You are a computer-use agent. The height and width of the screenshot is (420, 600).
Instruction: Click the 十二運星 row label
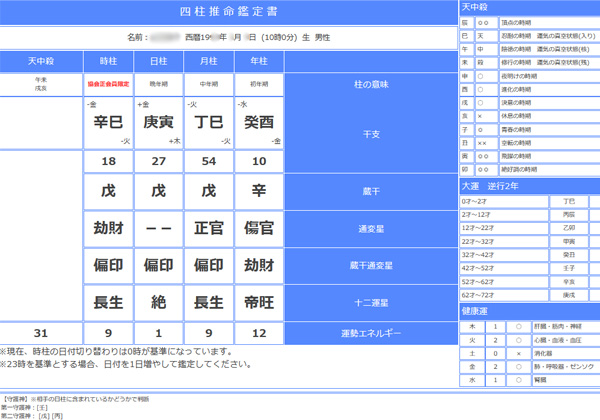tap(371, 303)
